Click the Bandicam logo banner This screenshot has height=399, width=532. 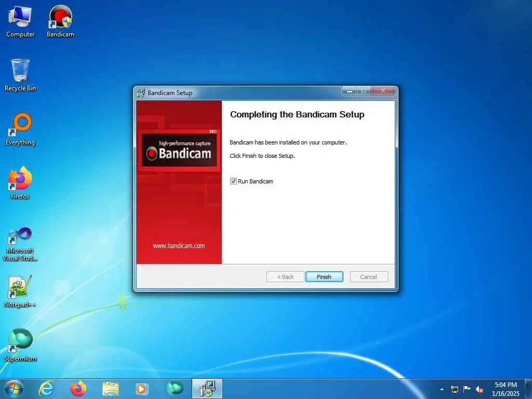[179, 150]
